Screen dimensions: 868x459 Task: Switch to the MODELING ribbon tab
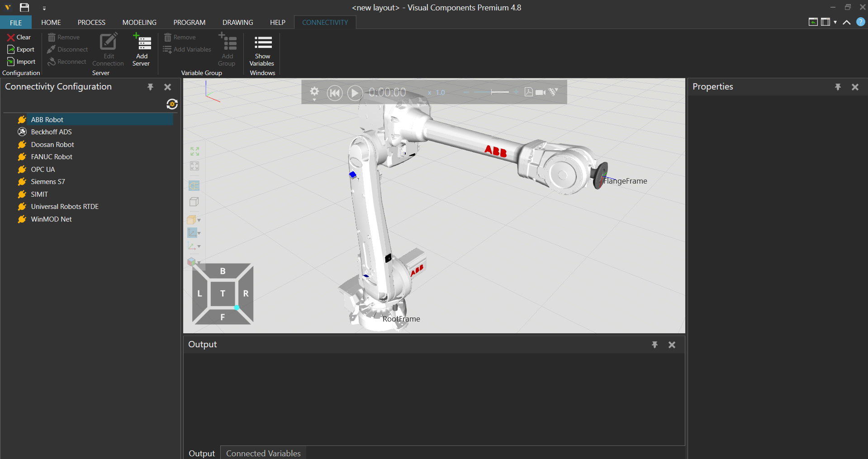coord(139,23)
